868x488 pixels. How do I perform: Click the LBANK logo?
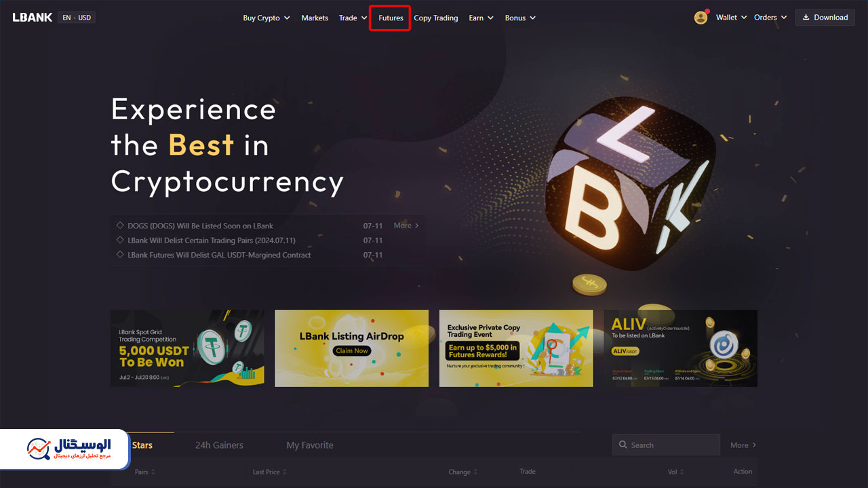[32, 18]
